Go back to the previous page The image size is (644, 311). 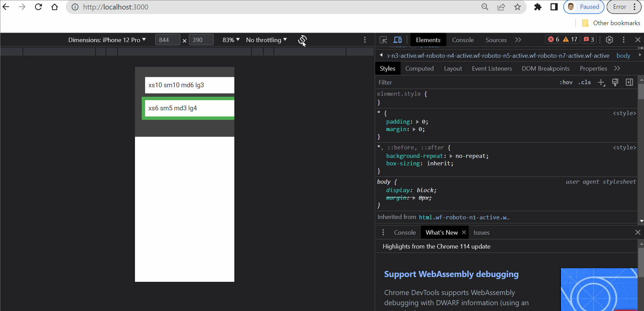click(x=6, y=7)
